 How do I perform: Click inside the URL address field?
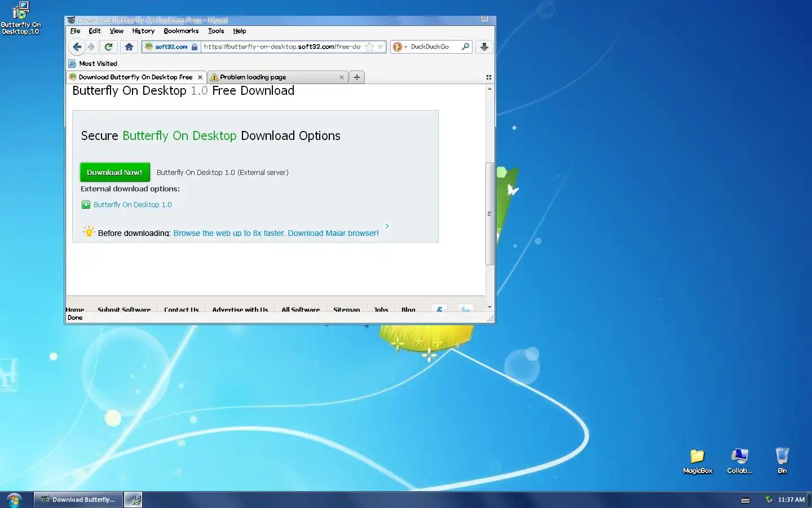(282, 47)
